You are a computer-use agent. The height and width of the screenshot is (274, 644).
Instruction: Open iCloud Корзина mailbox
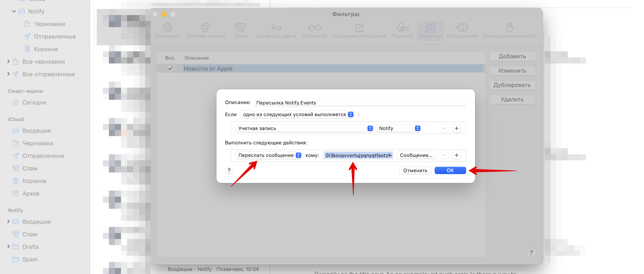[34, 181]
